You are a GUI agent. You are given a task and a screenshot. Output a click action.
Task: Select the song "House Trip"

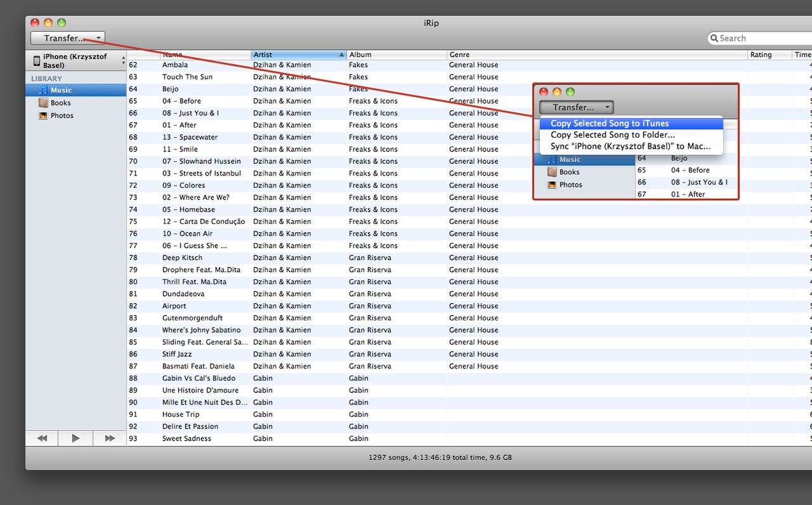pyautogui.click(x=180, y=414)
